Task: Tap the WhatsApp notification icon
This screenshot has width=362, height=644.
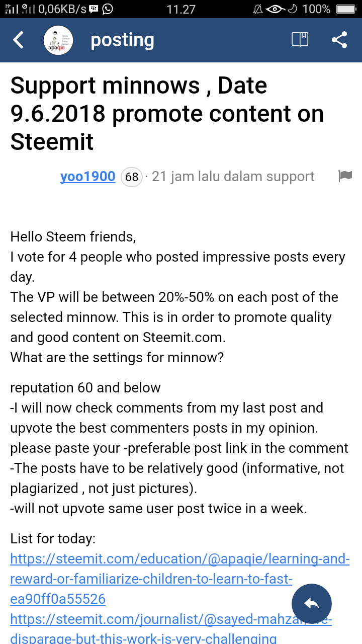Action: [x=107, y=9]
